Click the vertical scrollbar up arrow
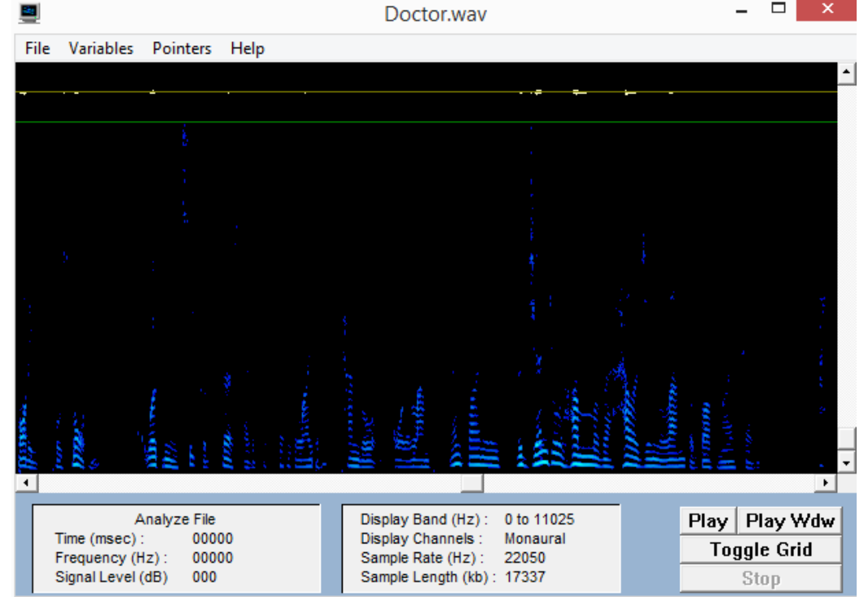Screen dimensions: 868x597 846,73
